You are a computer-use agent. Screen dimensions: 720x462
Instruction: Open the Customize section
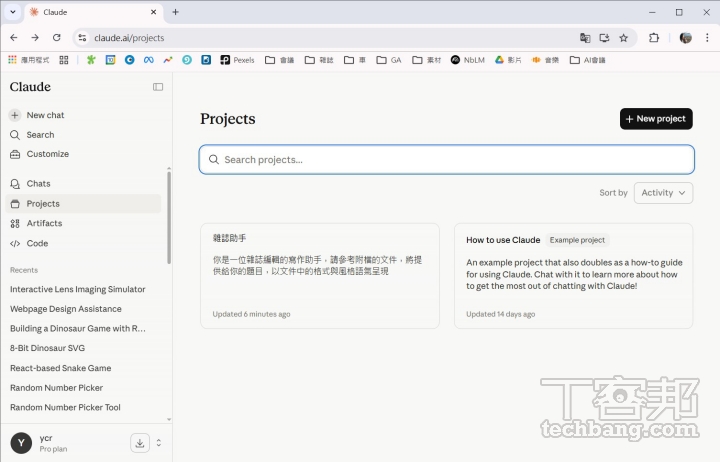[39, 154]
